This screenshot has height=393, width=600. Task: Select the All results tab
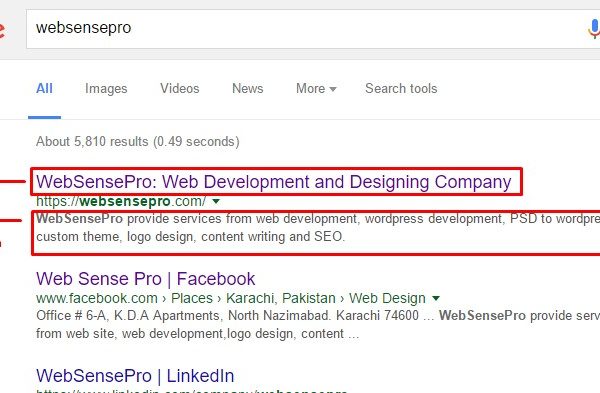pos(44,89)
